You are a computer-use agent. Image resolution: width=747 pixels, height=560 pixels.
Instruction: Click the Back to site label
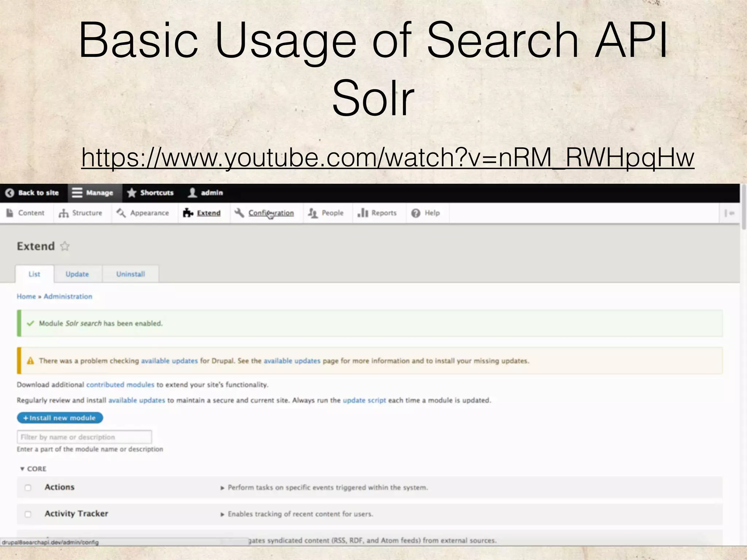pos(38,193)
